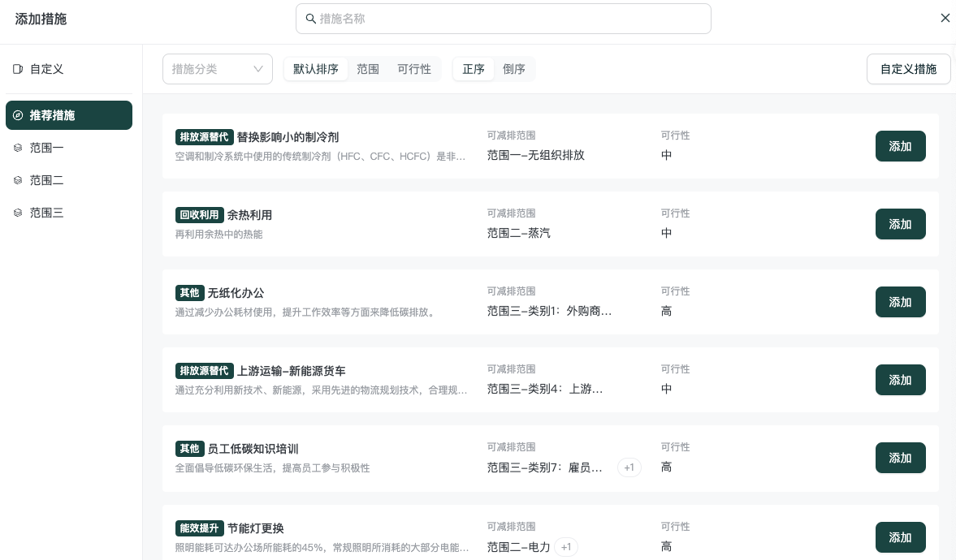Image resolution: width=956 pixels, height=560 pixels.
Task: Go to 自定义 in the sidebar
Action: pyautogui.click(x=46, y=70)
